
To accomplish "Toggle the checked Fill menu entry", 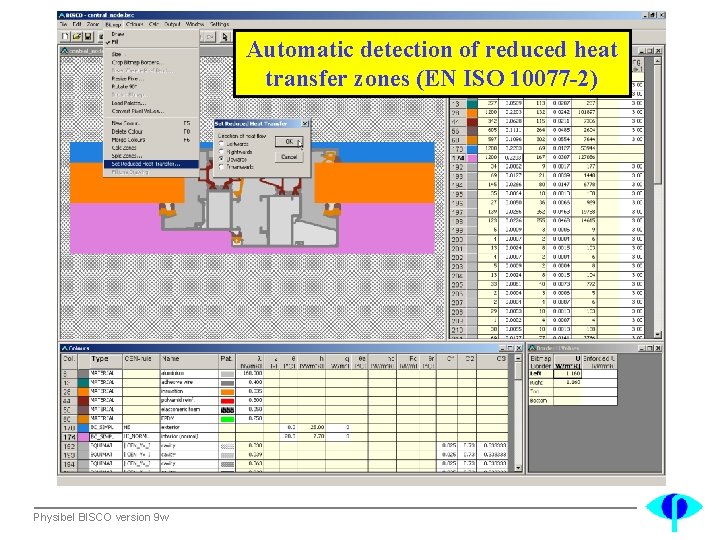I will [152, 42].
